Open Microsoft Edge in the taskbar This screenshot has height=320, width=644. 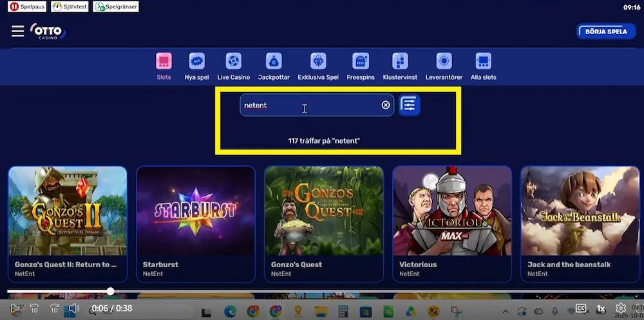pyautogui.click(x=231, y=312)
